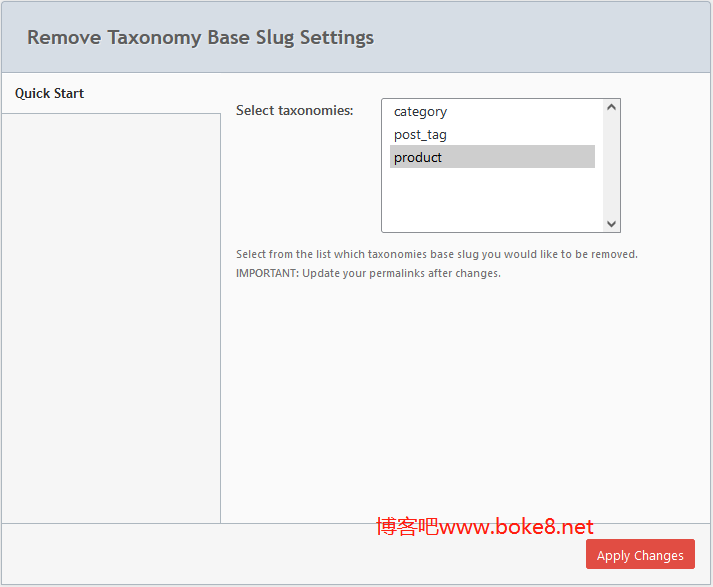Choose the product taxonomy option
713x587 pixels.
click(418, 158)
